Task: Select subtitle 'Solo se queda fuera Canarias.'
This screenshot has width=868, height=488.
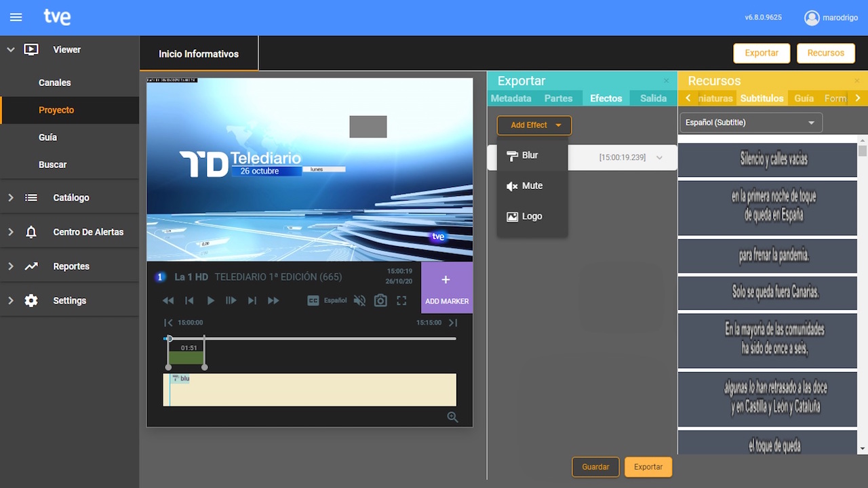Action: [x=768, y=293]
